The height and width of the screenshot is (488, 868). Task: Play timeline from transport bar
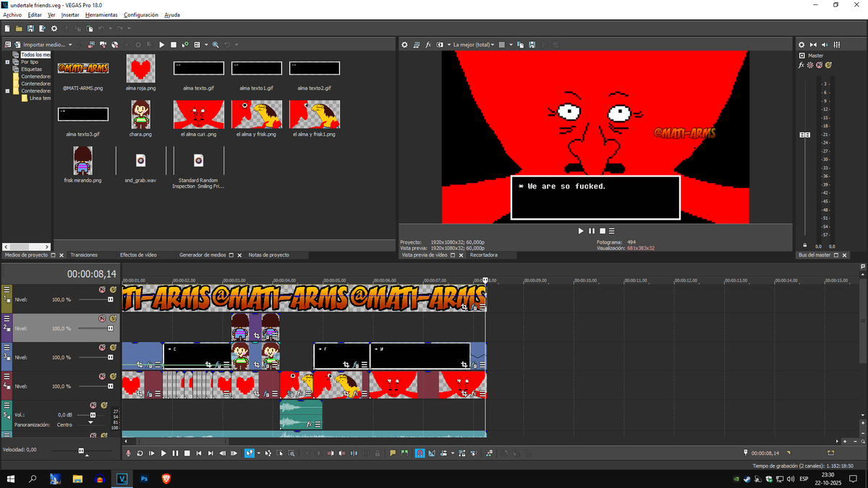pyautogui.click(x=163, y=453)
